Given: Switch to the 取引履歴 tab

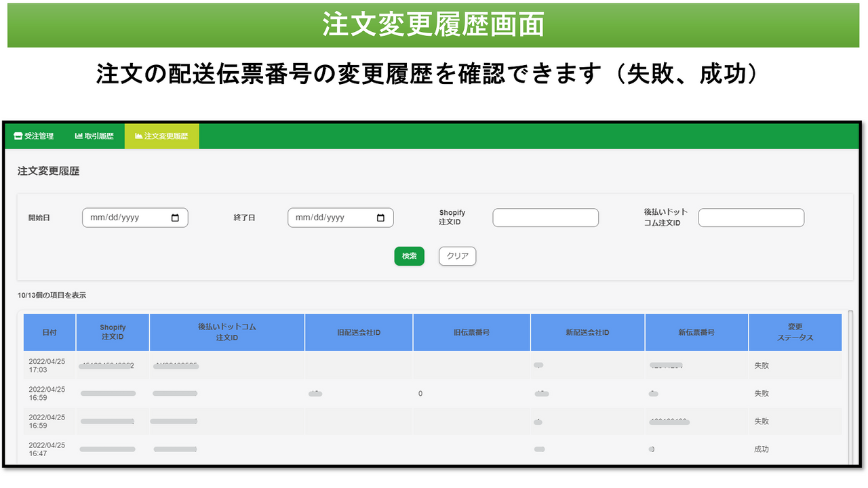Looking at the screenshot, I should pos(94,136).
